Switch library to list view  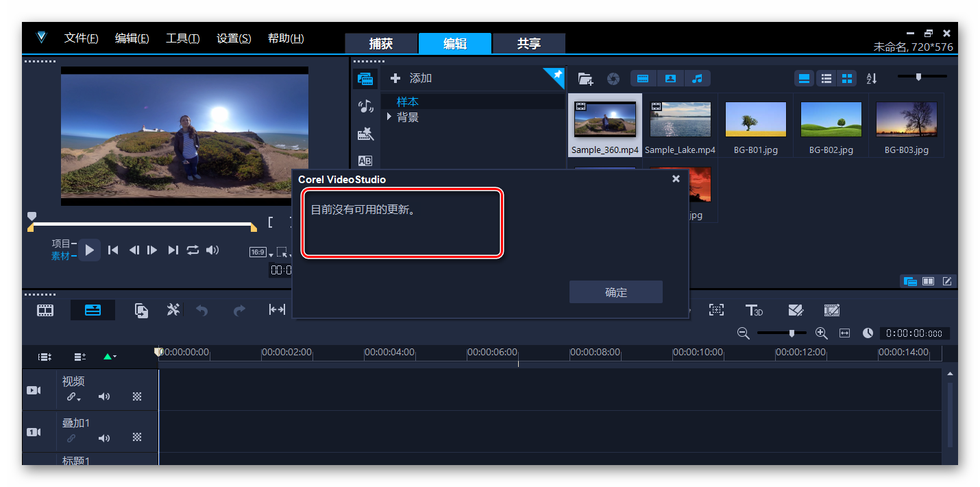tap(826, 79)
